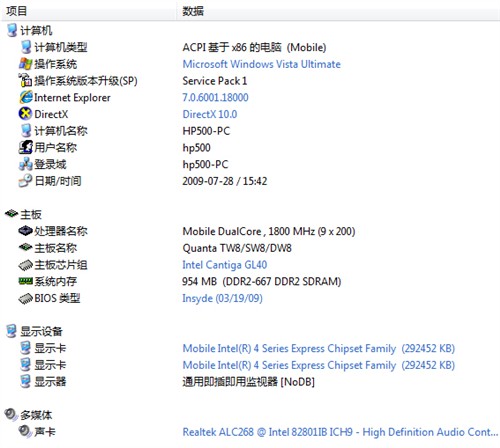Select the 操作系统版本升级(SP) label
The image size is (500, 448).
point(86,81)
